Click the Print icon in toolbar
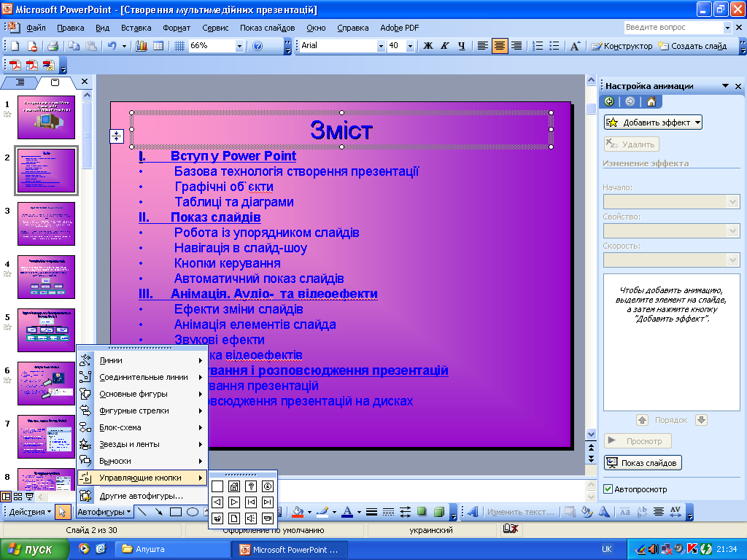This screenshot has width=747, height=560. click(x=53, y=46)
